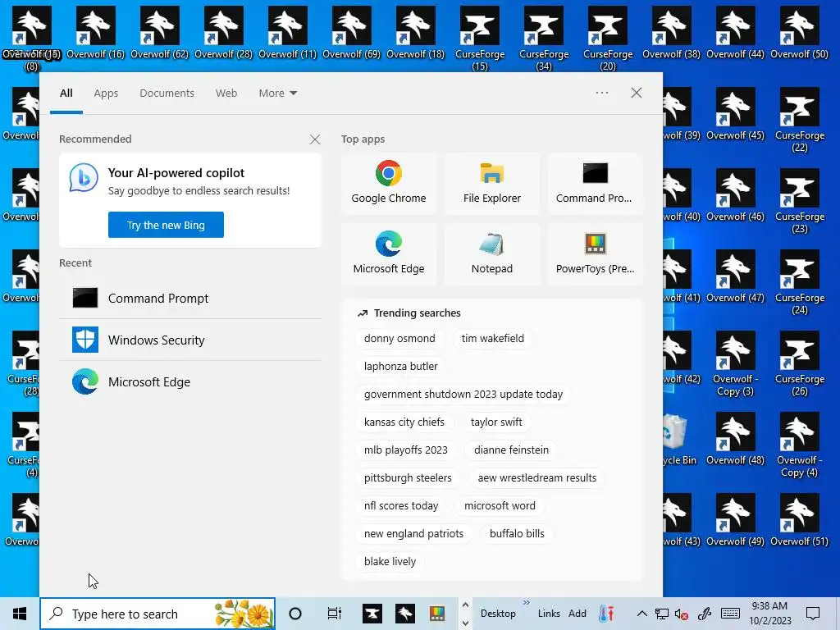Search trending topic kansas city chiefs
Viewport: 840px width, 630px height.
pyautogui.click(x=404, y=422)
